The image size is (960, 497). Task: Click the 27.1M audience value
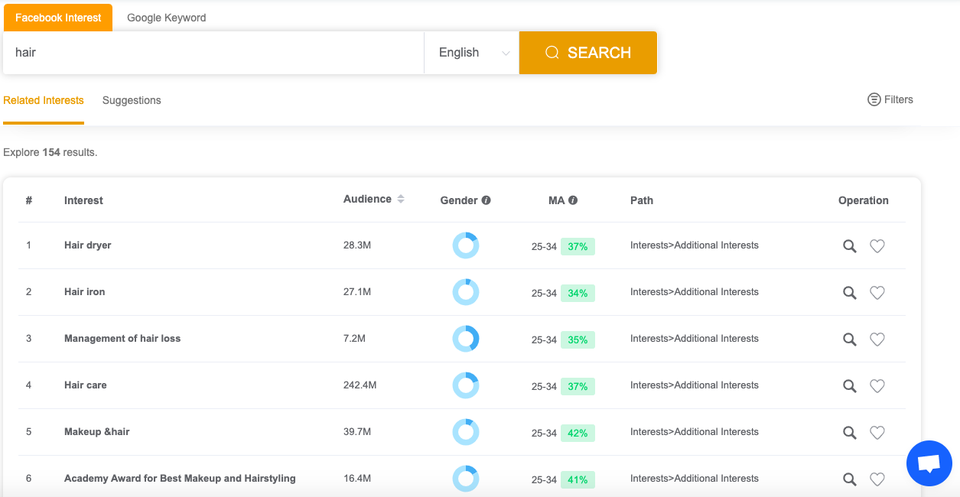[357, 292]
